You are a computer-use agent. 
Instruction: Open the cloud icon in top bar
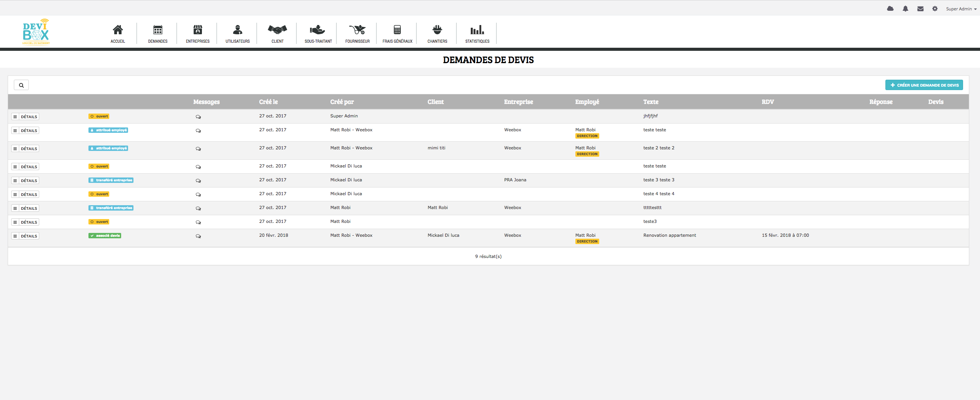click(x=890, y=8)
